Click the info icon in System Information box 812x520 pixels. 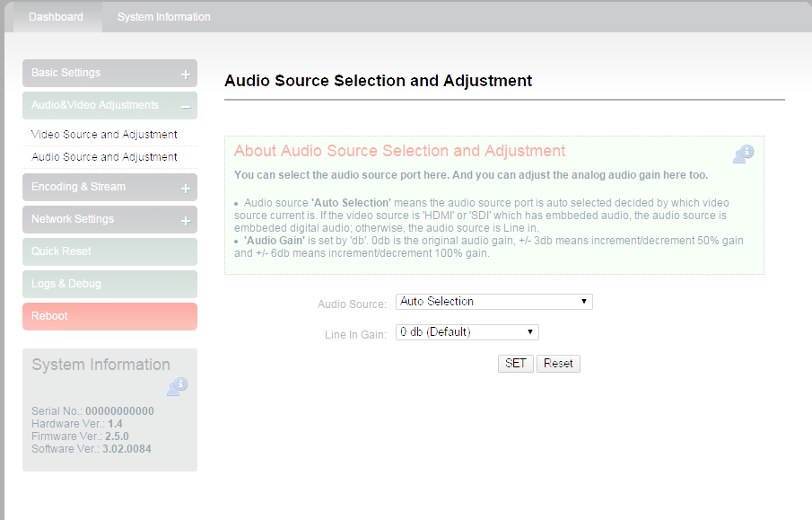coord(177,387)
